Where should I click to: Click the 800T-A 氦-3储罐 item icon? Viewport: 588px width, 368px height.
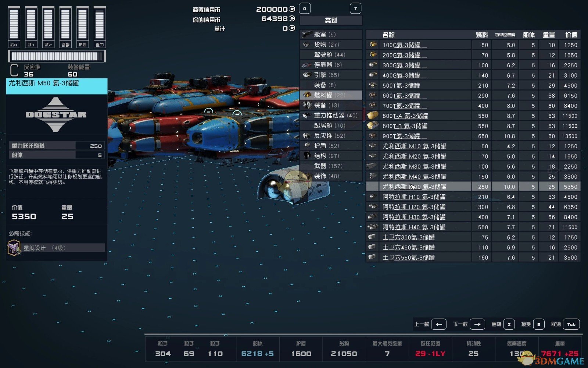[373, 116]
